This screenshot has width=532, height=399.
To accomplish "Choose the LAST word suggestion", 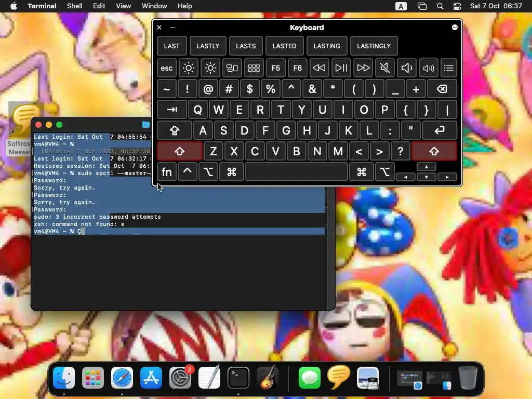I will (171, 46).
